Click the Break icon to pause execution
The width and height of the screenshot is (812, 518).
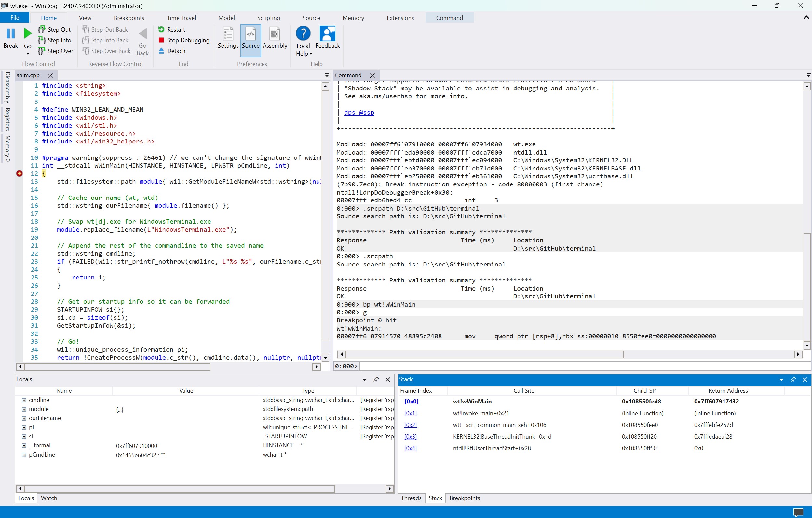coord(10,34)
